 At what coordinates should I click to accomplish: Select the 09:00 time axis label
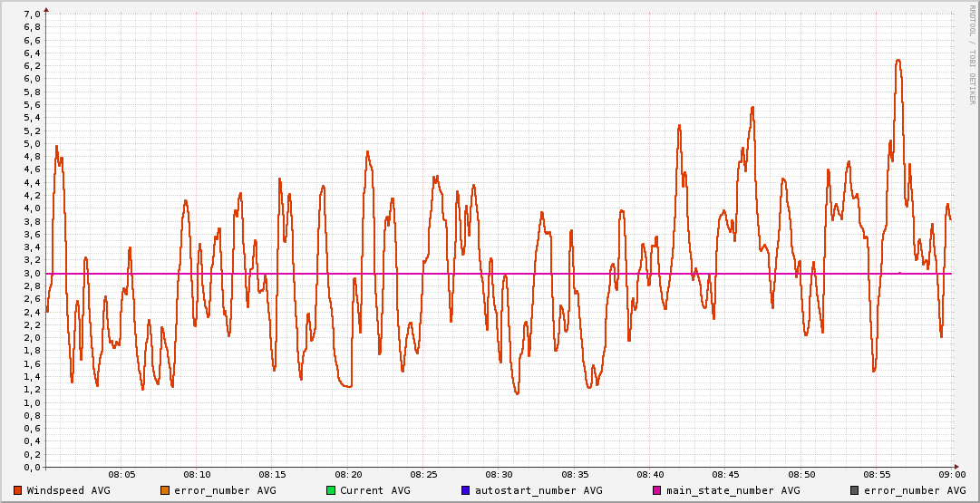[952, 475]
